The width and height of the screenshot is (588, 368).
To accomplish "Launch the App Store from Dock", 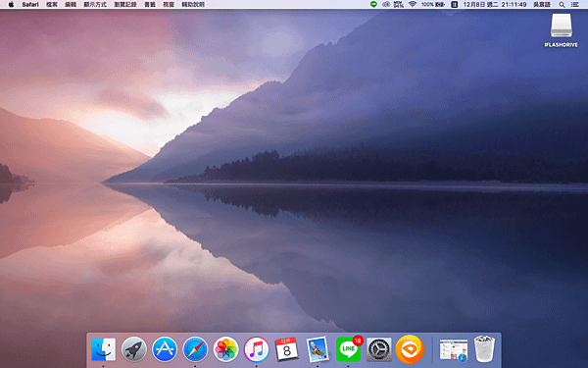I will click(x=165, y=349).
